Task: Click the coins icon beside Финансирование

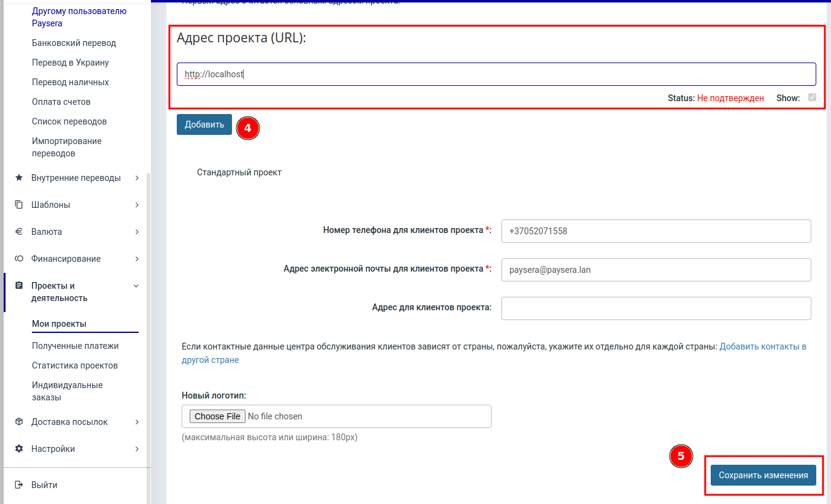Action: click(x=18, y=259)
